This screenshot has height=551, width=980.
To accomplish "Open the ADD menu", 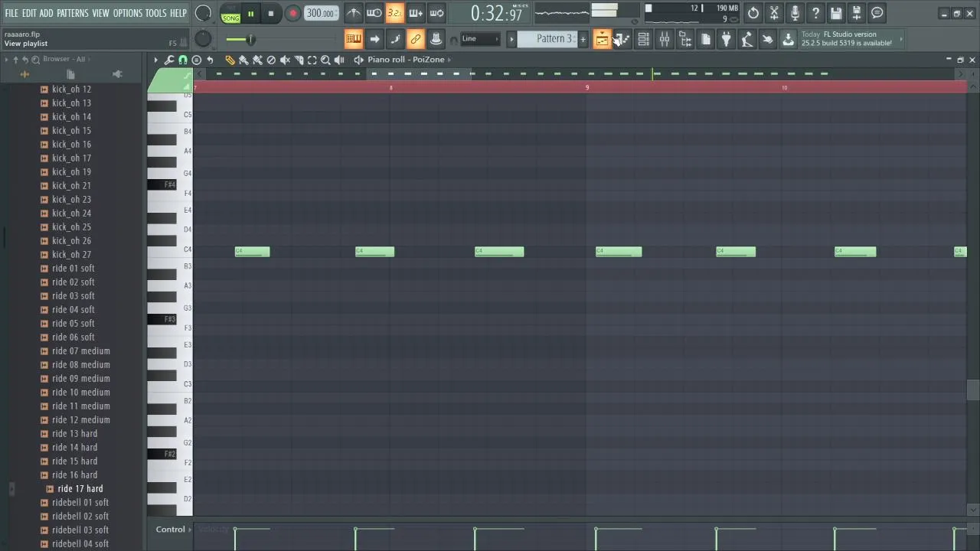I will coord(47,13).
